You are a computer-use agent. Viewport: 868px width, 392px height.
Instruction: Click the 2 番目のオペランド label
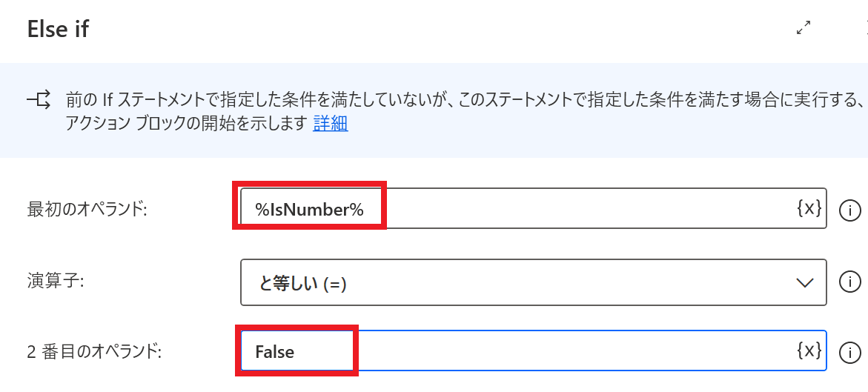coord(93,352)
